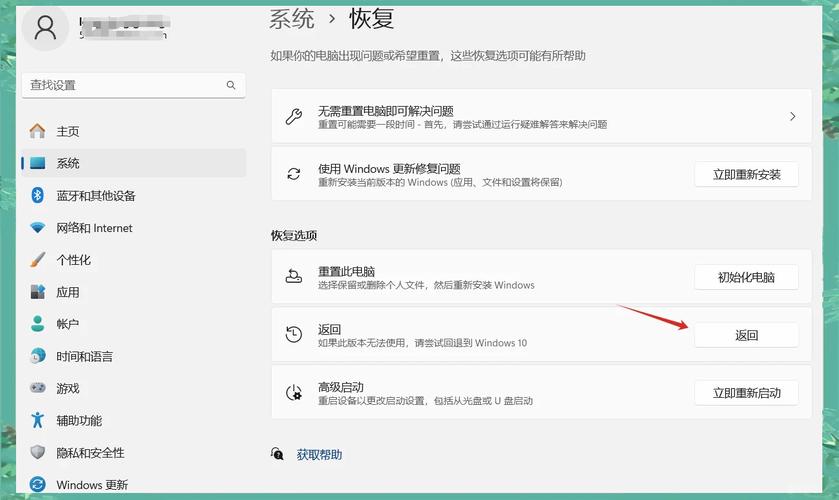This screenshot has width=839, height=500.
Task: Select 系统 in the sidebar
Action: click(134, 163)
